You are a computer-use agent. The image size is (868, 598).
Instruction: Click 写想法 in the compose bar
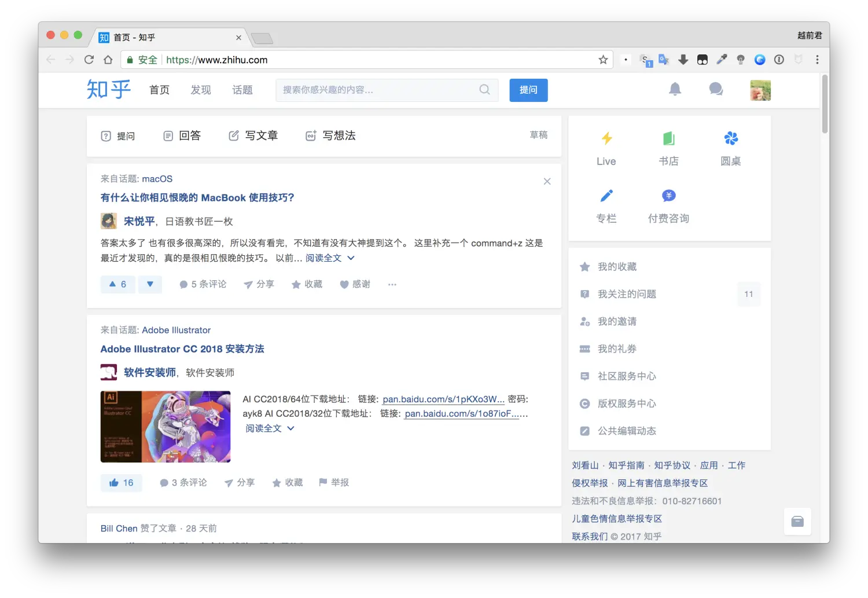[330, 135]
